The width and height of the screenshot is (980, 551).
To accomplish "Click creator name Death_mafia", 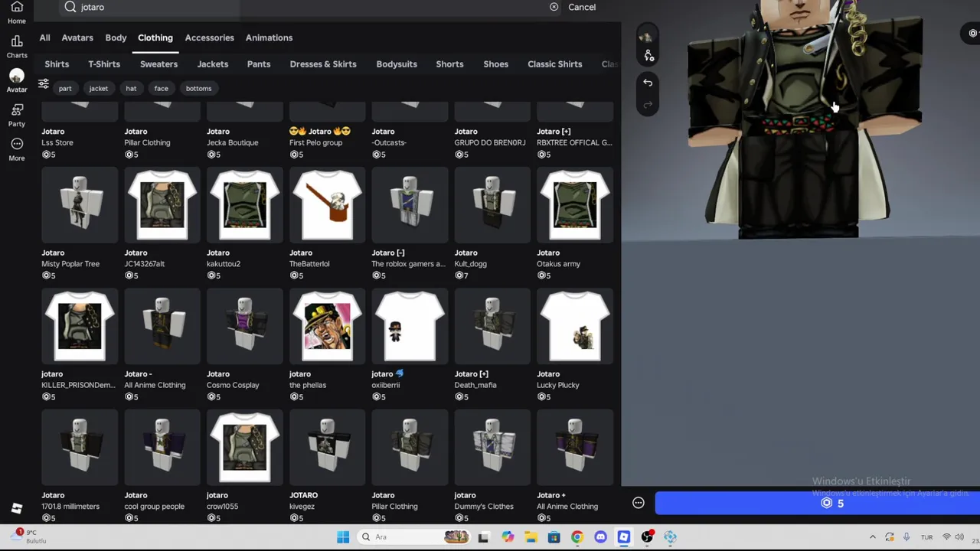I will coord(475,385).
